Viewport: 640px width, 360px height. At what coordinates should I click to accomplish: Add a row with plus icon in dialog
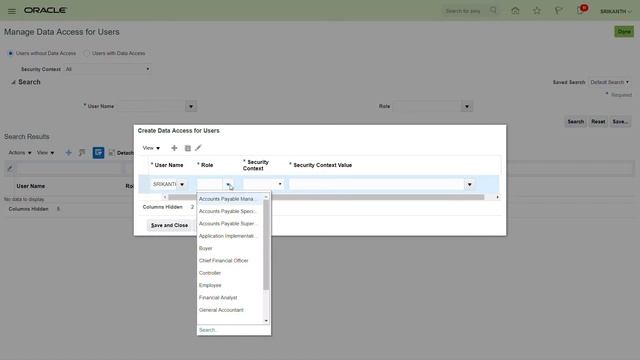[174, 148]
